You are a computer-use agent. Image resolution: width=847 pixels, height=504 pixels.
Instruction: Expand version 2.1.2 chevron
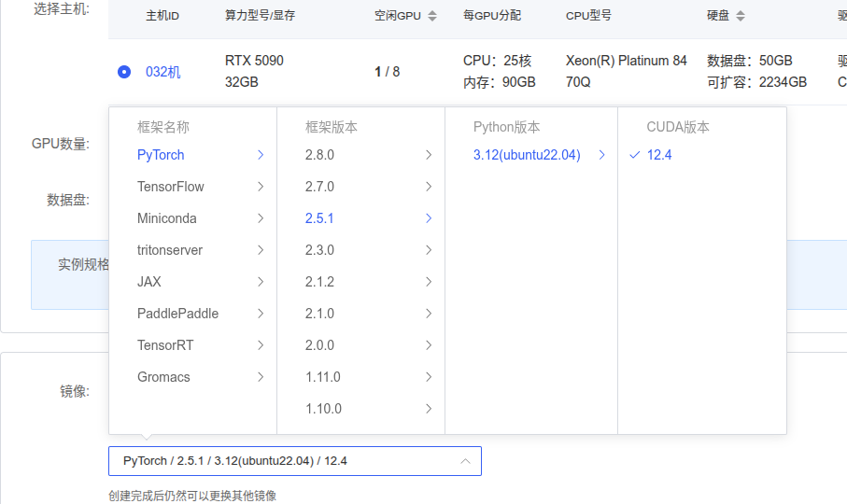coord(429,282)
